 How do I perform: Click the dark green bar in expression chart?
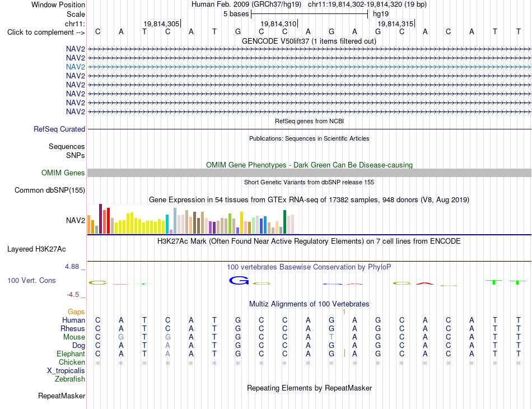click(284, 222)
